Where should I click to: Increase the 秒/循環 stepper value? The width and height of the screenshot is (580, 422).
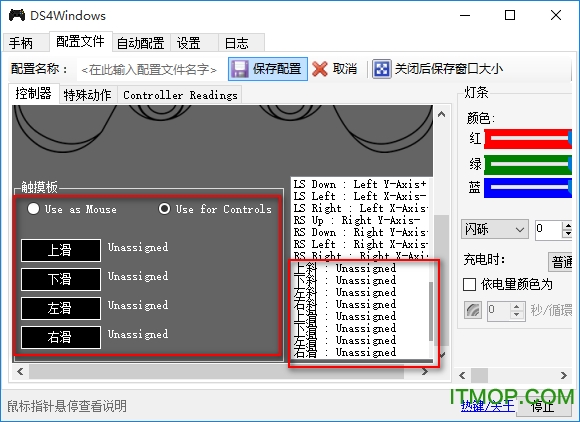pyautogui.click(x=517, y=306)
